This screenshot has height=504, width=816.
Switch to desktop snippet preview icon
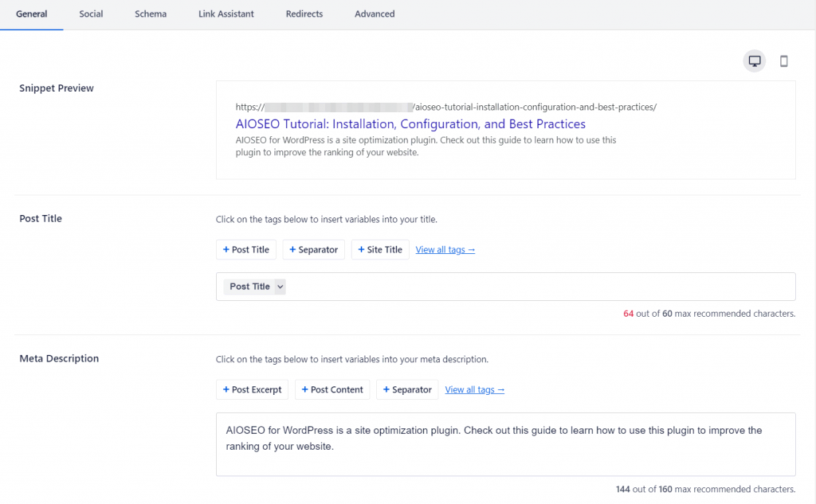pos(754,61)
